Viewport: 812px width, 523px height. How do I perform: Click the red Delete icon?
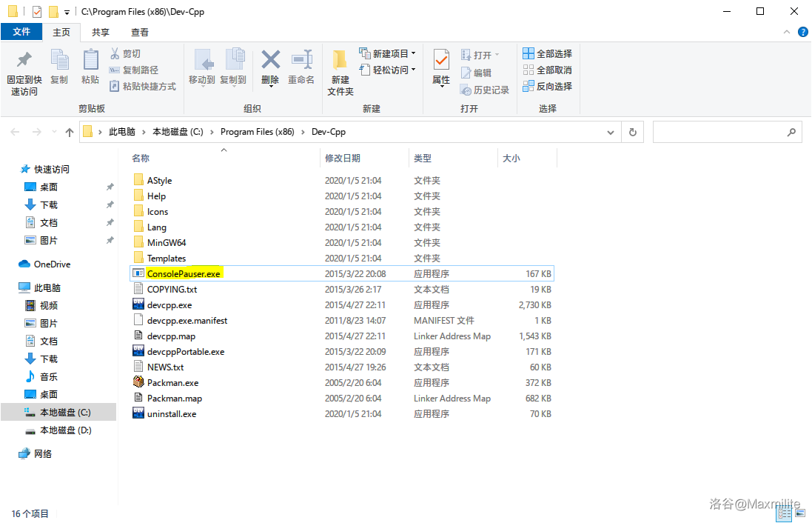coord(270,59)
